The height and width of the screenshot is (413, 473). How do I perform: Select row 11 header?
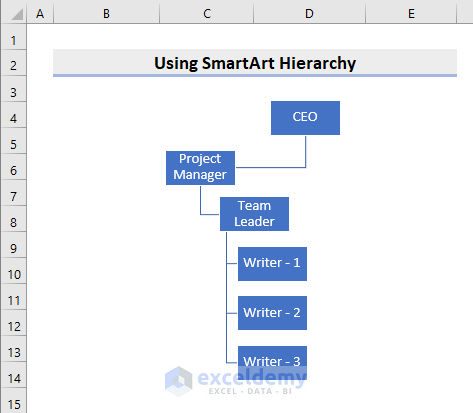pos(14,297)
